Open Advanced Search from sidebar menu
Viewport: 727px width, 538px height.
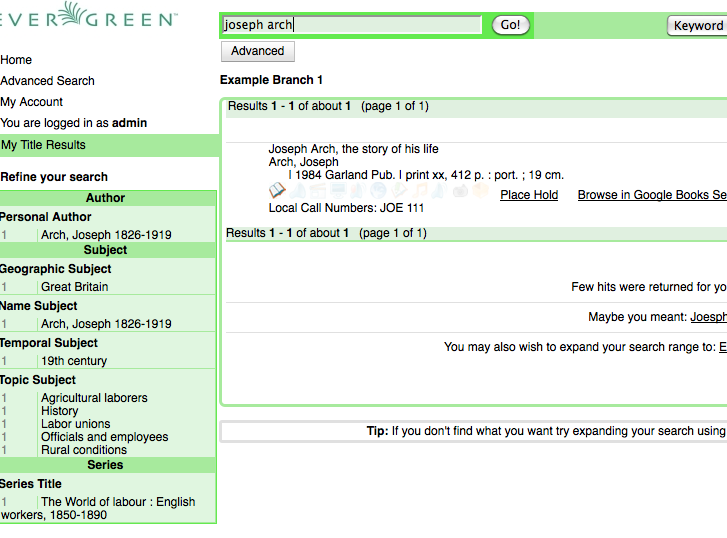point(48,81)
